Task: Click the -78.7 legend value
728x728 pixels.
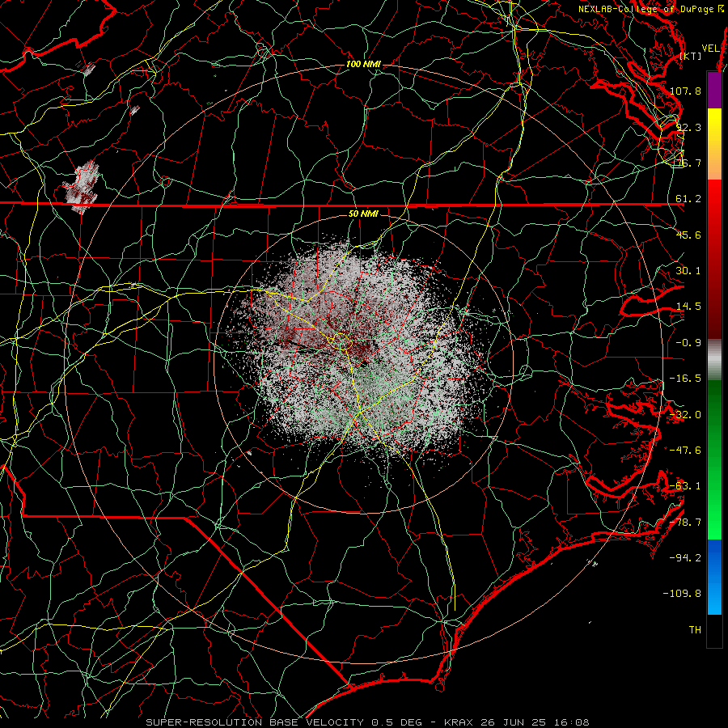Action: [x=685, y=523]
